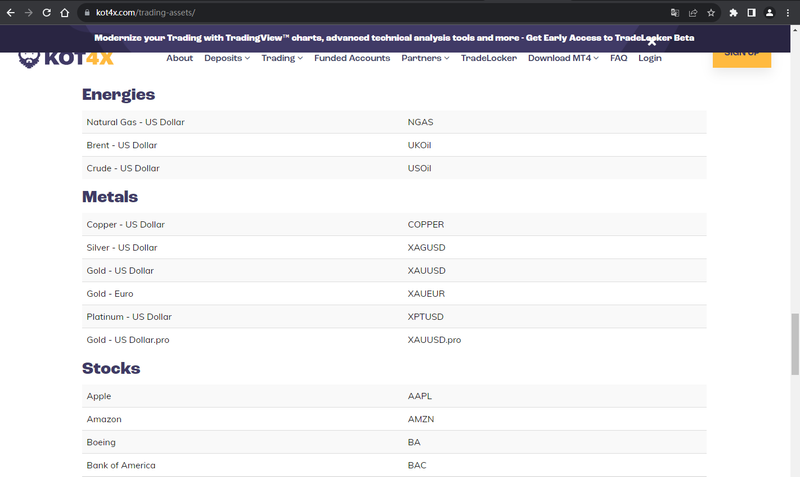800x477 pixels.
Task: Expand the Trading menu
Action: click(282, 58)
